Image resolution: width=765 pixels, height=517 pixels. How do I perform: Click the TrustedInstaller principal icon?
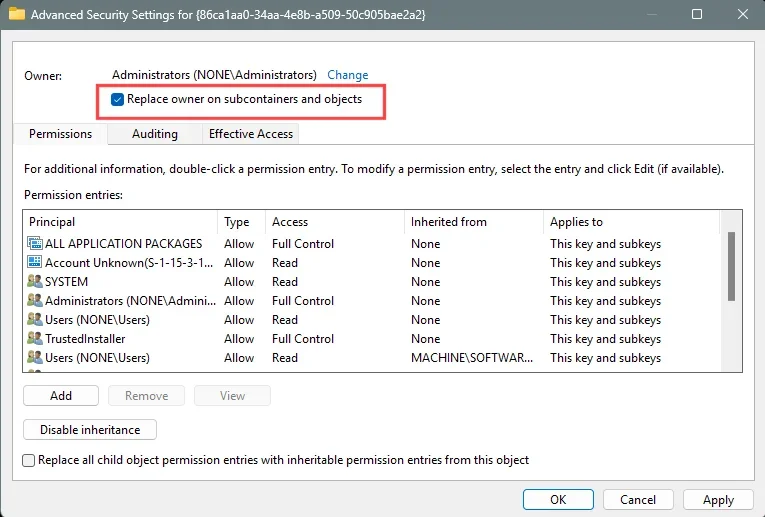pyautogui.click(x=35, y=338)
